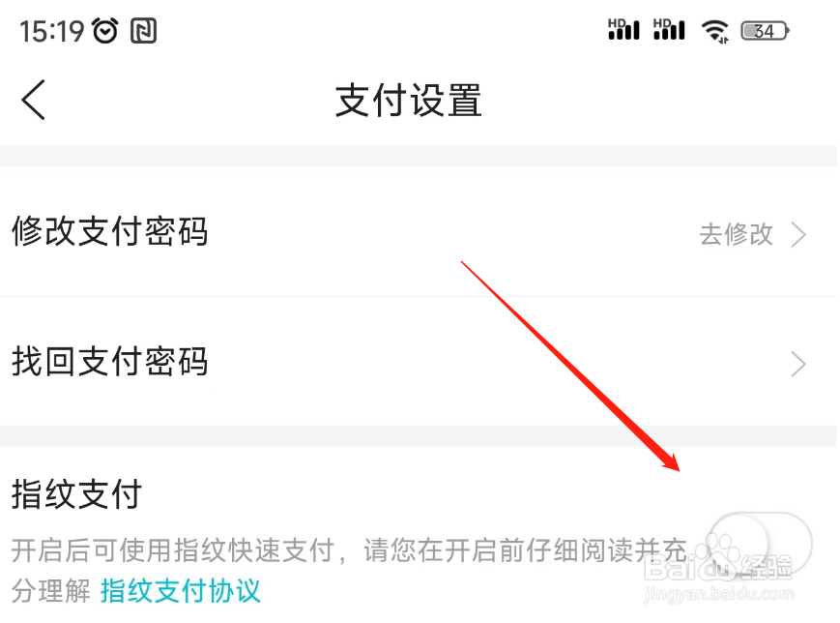
Task: Tap the 指纹支付 section heading
Action: [x=76, y=493]
